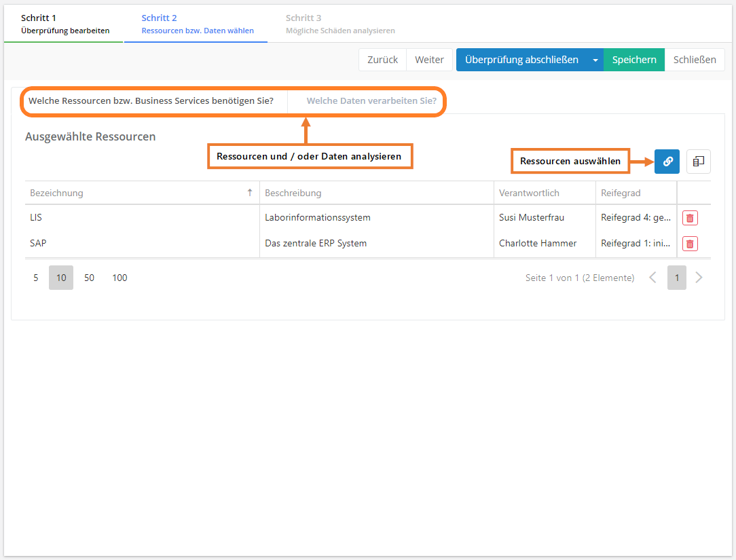The width and height of the screenshot is (736, 560).
Task: Go to previous page with left chevron
Action: pyautogui.click(x=652, y=278)
